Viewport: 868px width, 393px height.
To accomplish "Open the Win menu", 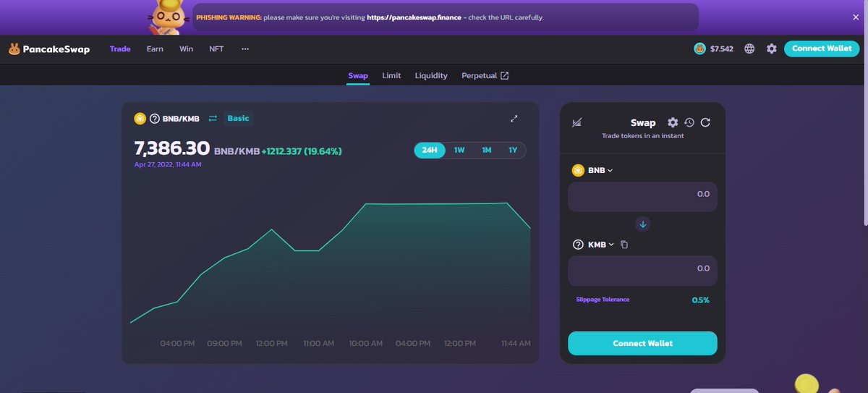I will [x=187, y=48].
